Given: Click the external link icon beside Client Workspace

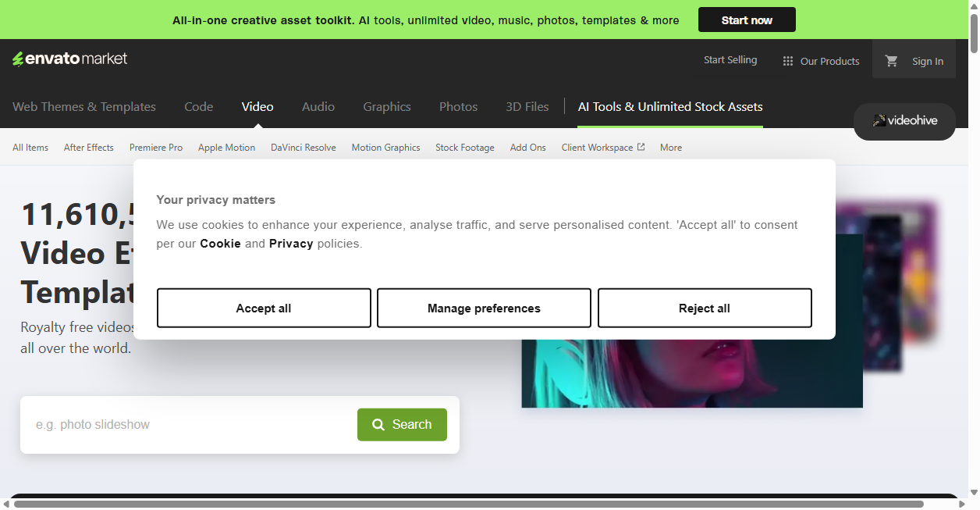Looking at the screenshot, I should click(641, 147).
